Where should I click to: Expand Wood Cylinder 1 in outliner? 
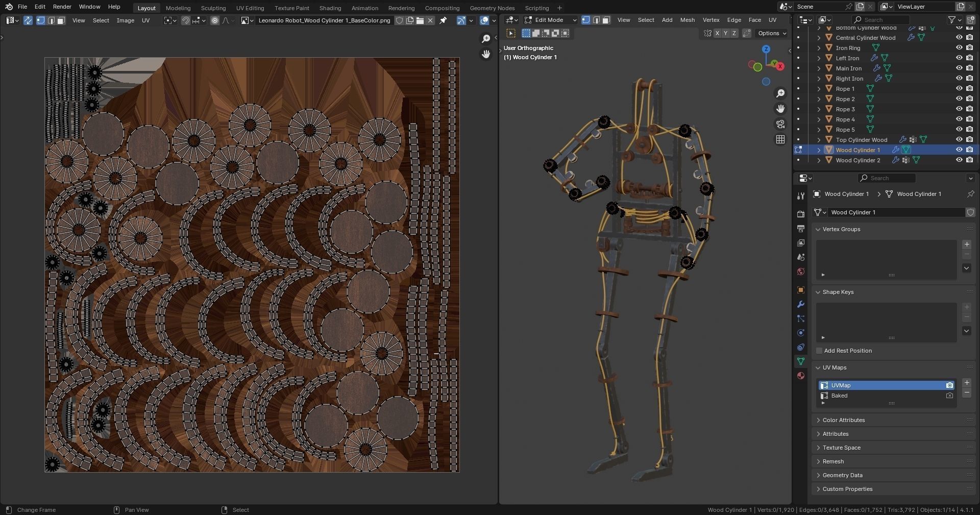[x=819, y=150]
